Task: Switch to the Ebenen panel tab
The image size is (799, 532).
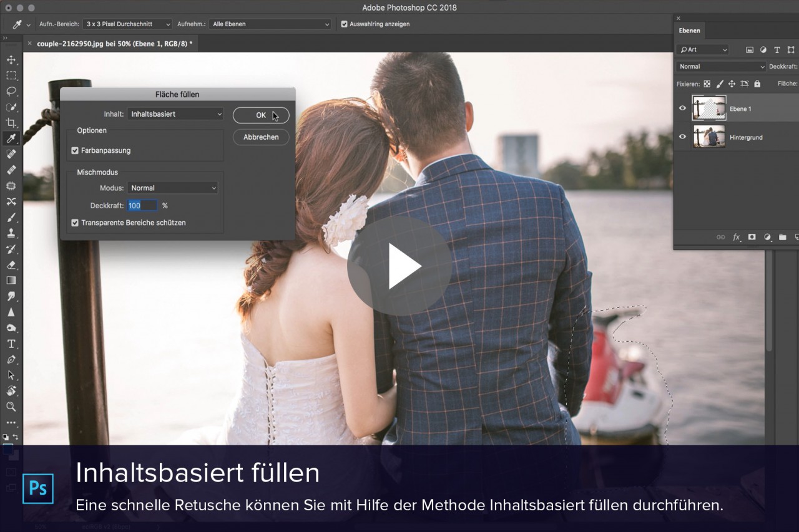Action: pos(690,31)
